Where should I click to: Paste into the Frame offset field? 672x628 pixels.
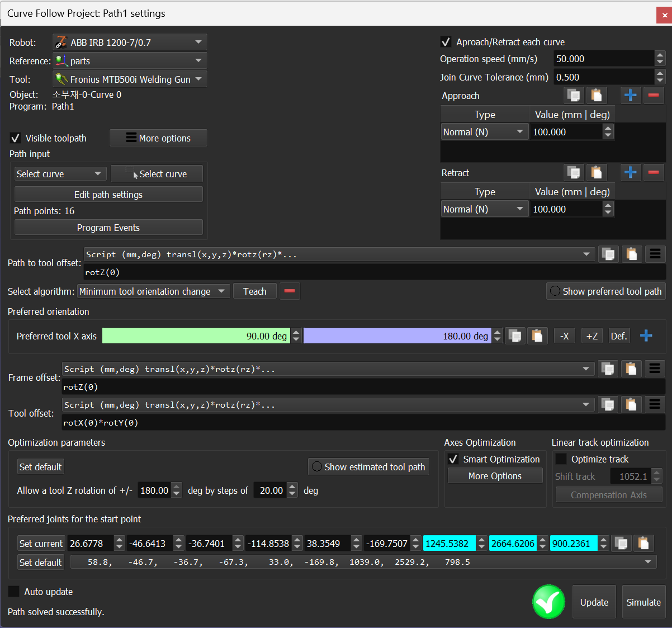point(631,369)
